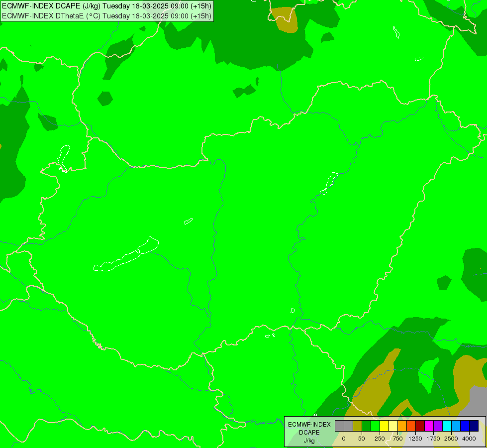Click the olive swatch in the DCAPE legend
This screenshot has height=448, width=487.
click(x=358, y=426)
